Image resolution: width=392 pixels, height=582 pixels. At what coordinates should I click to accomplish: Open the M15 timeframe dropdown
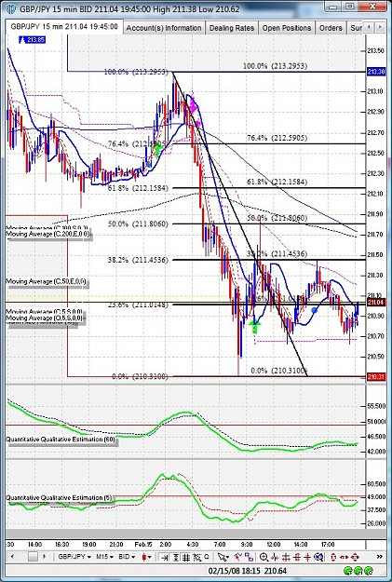click(x=104, y=557)
